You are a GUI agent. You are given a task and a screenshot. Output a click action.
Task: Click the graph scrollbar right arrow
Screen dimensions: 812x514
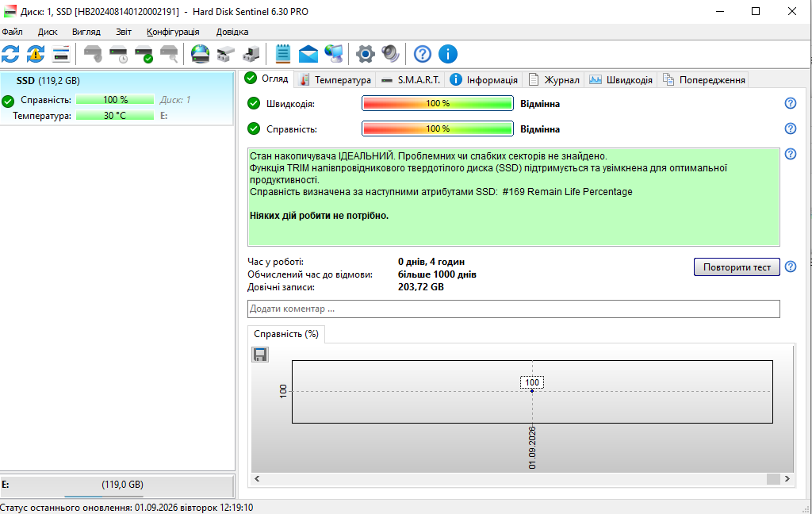(787, 479)
